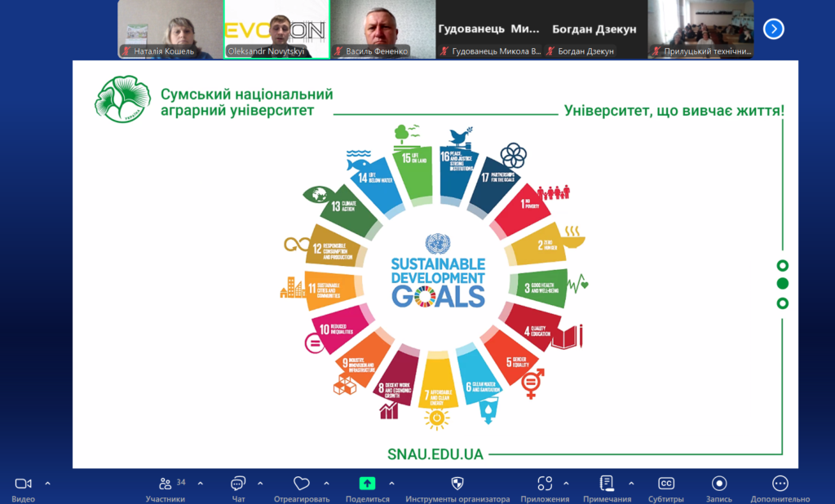Image resolution: width=835 pixels, height=504 pixels.
Task: Expand the share options arrow beside Поделиться
Action: point(391,483)
